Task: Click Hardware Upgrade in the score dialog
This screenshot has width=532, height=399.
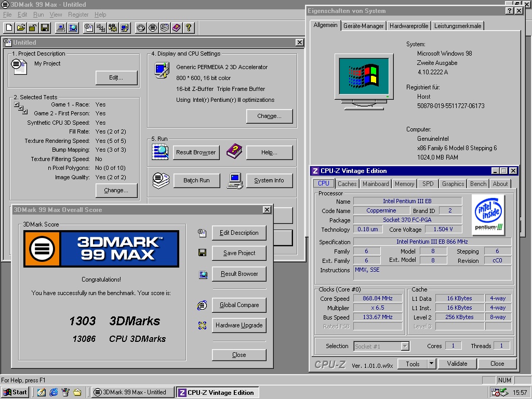Action: coord(239,325)
